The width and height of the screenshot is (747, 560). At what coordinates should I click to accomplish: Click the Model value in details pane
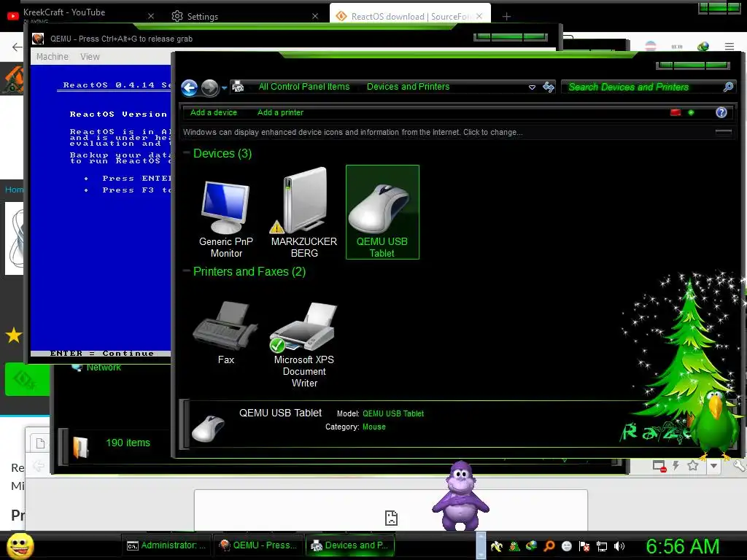[x=393, y=413]
